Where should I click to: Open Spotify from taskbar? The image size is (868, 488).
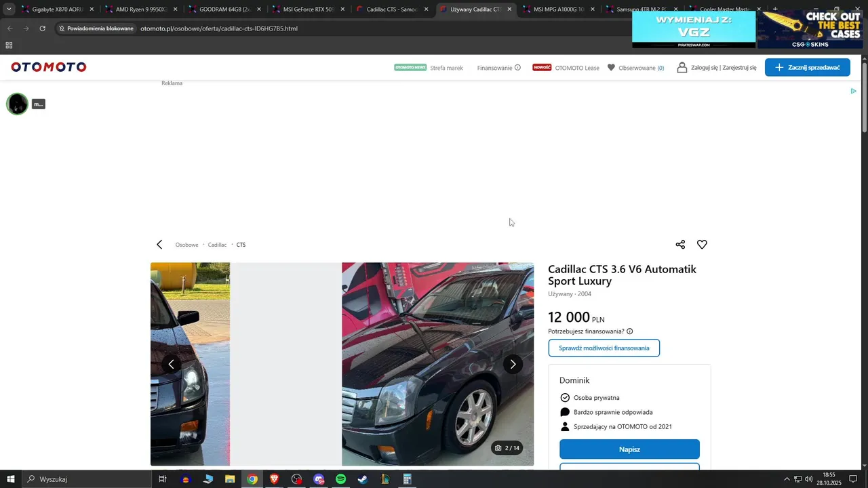point(341,479)
